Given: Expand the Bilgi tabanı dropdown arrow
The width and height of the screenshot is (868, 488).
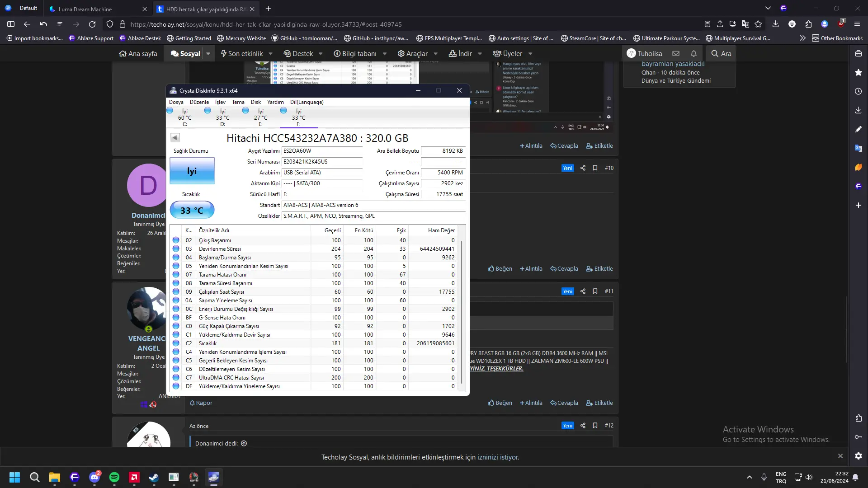Looking at the screenshot, I should (385, 53).
